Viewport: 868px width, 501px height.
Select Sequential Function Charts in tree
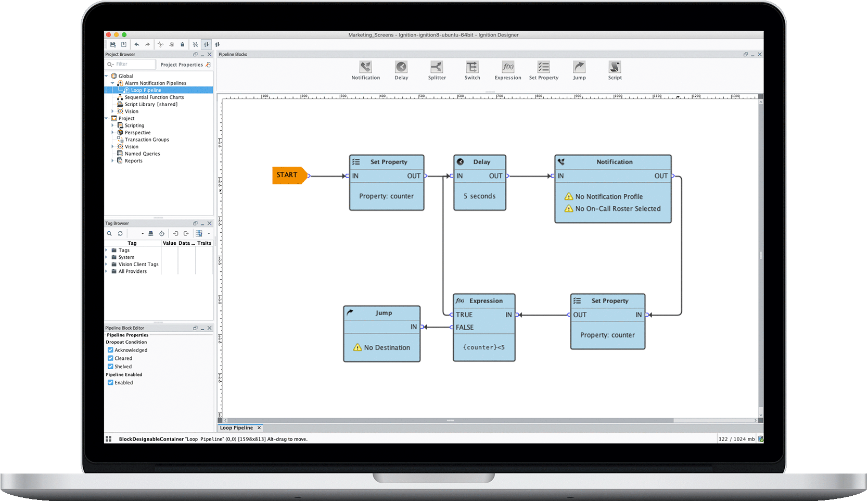(x=154, y=97)
